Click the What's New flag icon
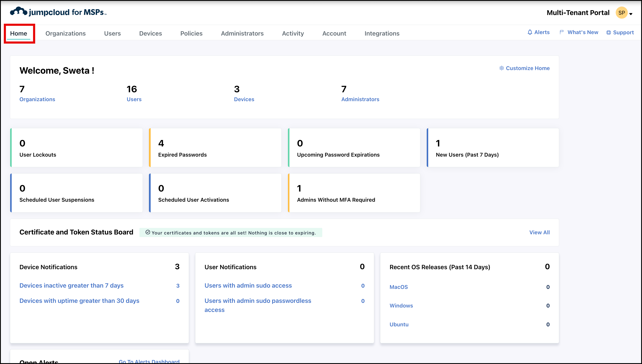Viewport: 642px width, 364px height. click(x=561, y=32)
